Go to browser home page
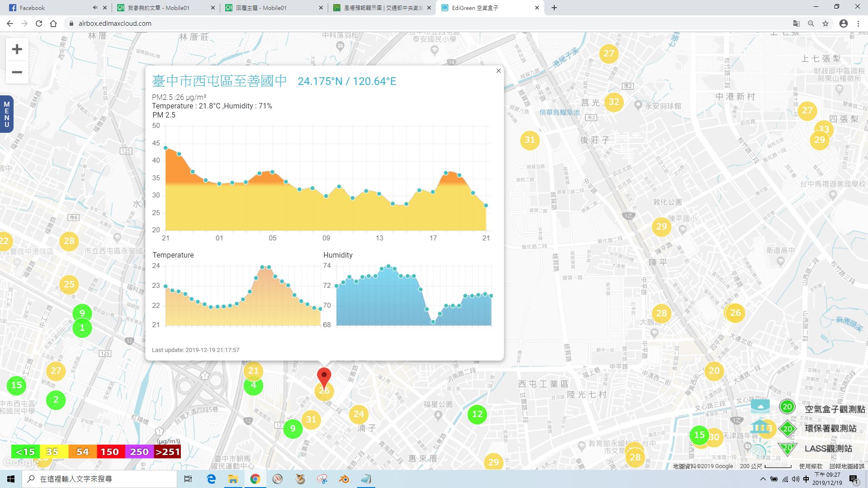The image size is (868, 488). pos(53,23)
